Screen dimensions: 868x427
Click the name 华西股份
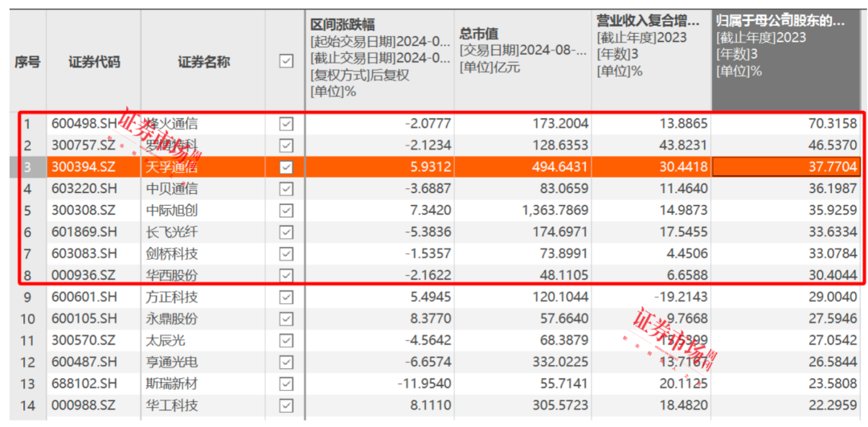coord(171,275)
